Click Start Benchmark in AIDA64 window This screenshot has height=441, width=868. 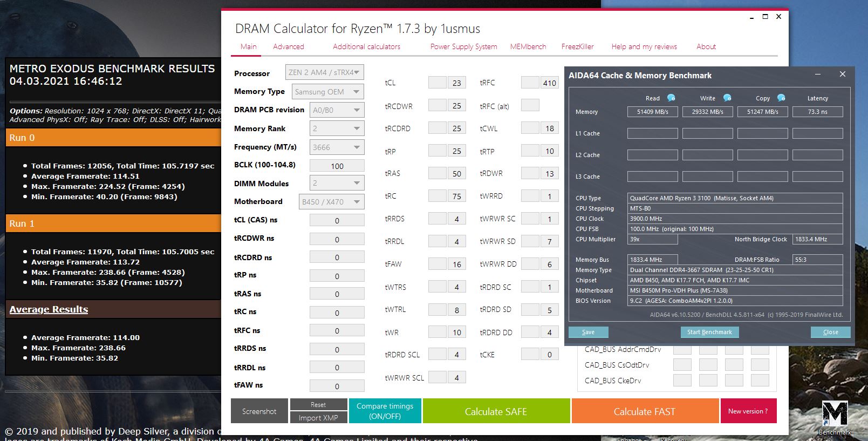point(710,332)
